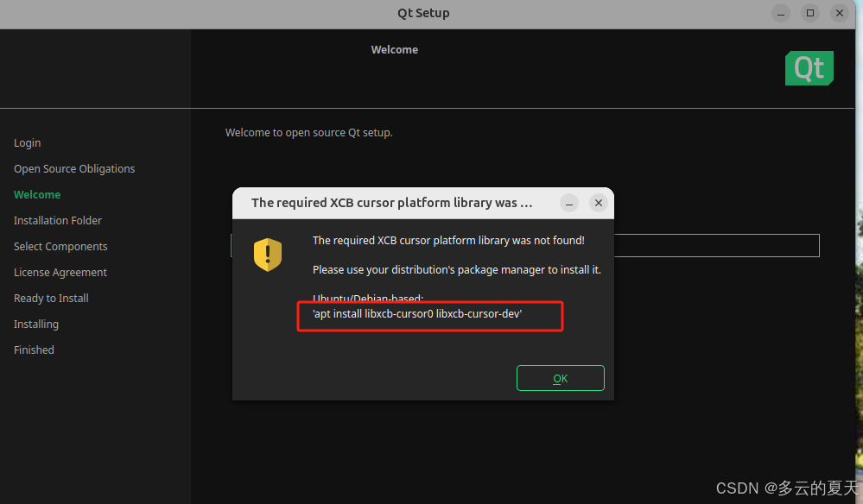This screenshot has width=863, height=504.
Task: Close the XCB cursor library warning dialog
Action: (x=599, y=203)
